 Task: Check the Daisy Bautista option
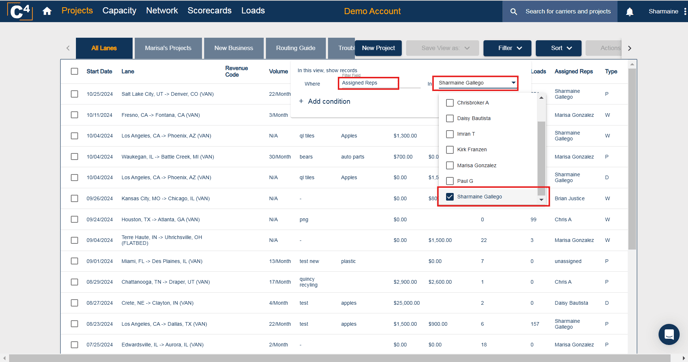(x=450, y=118)
